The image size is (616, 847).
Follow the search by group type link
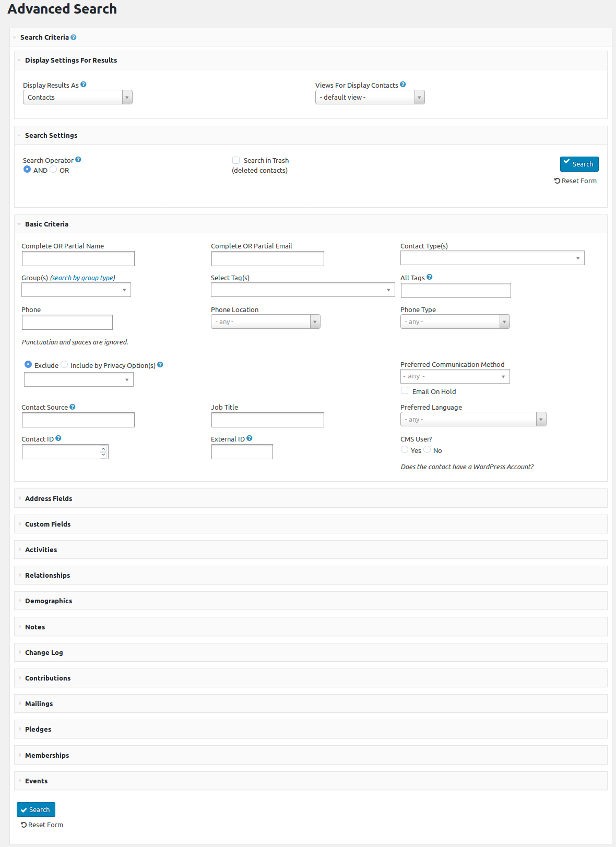coord(82,278)
